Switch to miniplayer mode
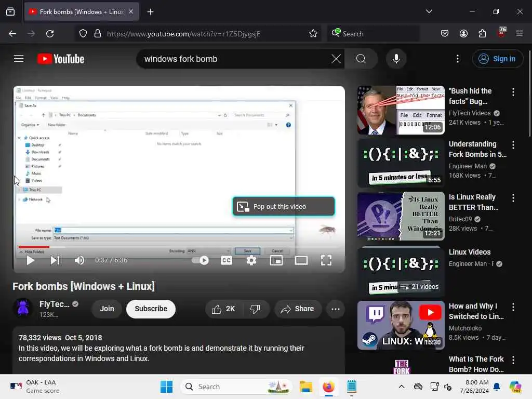The height and width of the screenshot is (399, 532). pyautogui.click(x=276, y=260)
